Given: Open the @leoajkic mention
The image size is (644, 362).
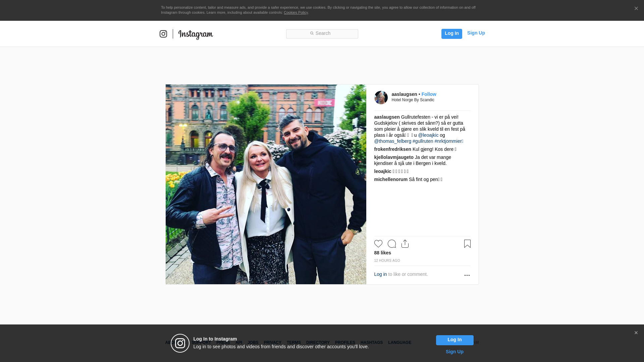Looking at the screenshot, I should [x=428, y=135].
